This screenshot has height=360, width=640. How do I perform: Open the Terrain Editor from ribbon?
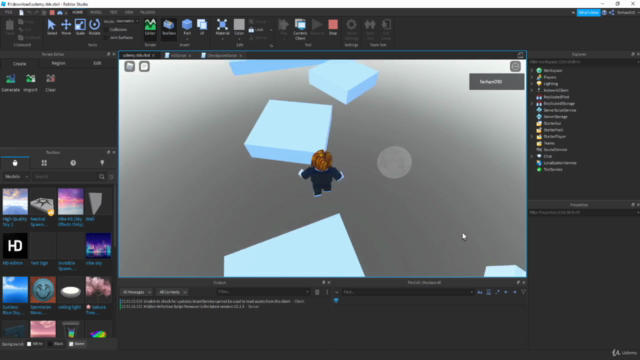point(150,27)
